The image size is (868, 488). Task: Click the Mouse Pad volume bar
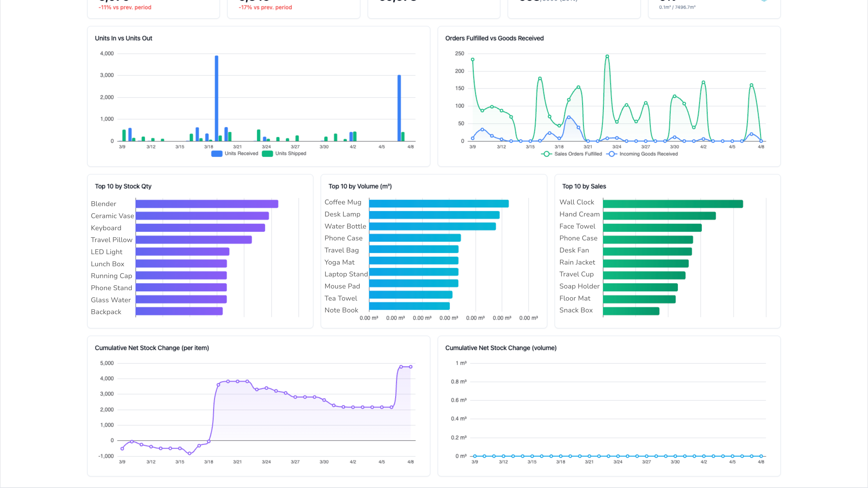click(414, 283)
